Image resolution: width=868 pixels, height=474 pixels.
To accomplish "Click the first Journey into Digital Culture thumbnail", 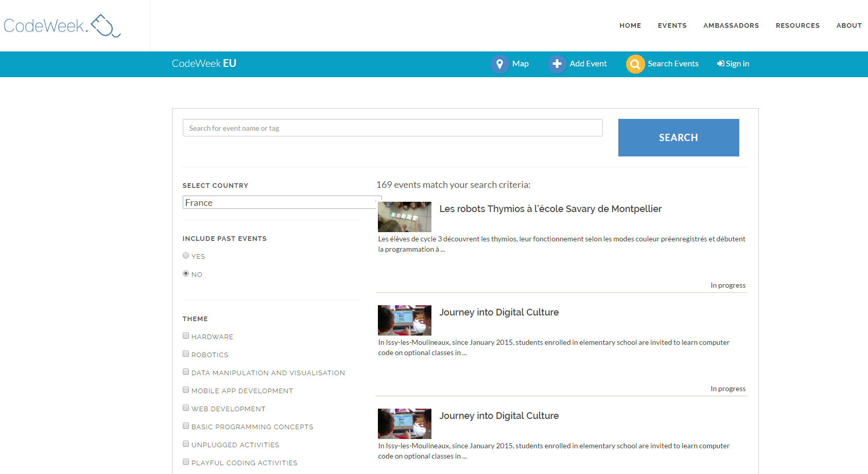I will [x=405, y=320].
